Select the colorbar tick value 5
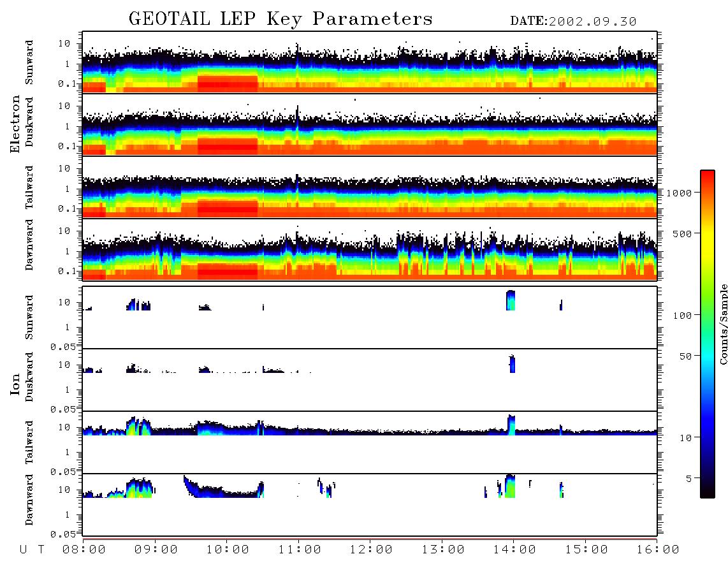Screen dimensions: 728x561 (x=689, y=478)
